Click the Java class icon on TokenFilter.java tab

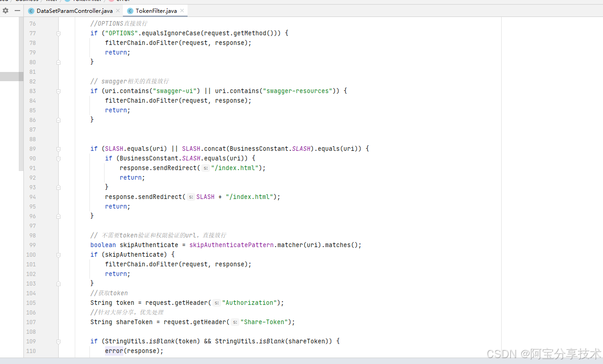[130, 11]
